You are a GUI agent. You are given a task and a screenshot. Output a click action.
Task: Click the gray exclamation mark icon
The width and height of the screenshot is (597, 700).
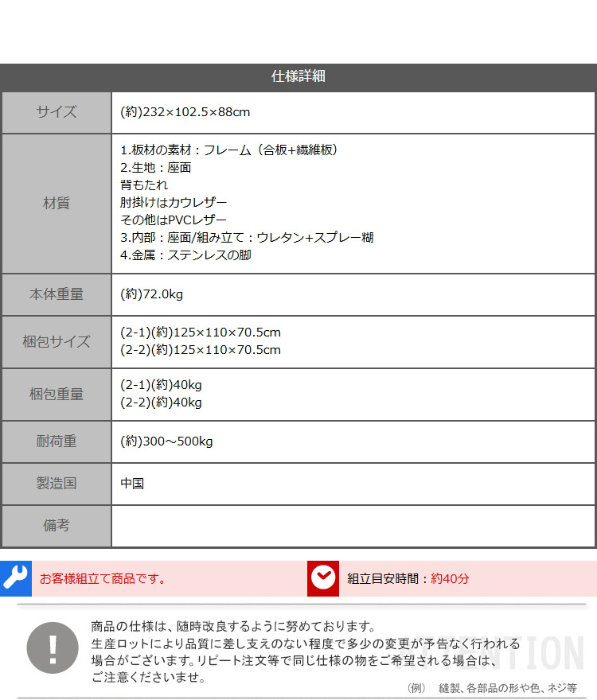(53, 647)
